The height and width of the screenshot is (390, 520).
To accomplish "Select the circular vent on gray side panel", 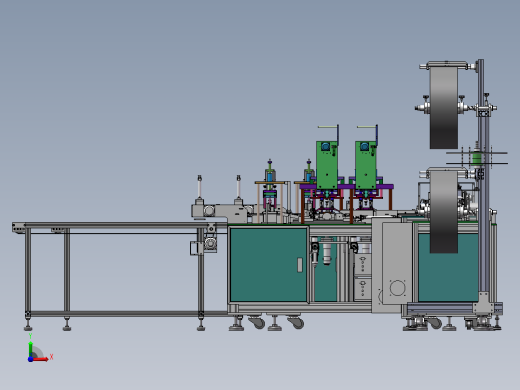I will (397, 288).
